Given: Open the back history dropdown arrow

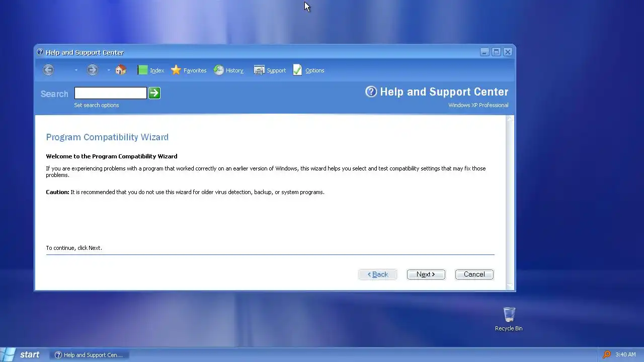Looking at the screenshot, I should coord(76,70).
